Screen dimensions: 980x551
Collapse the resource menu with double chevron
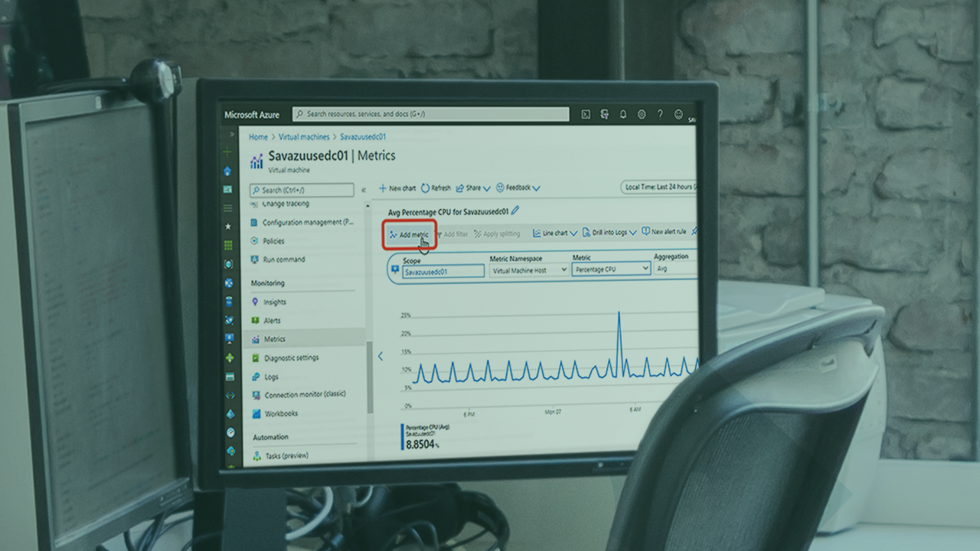[364, 190]
